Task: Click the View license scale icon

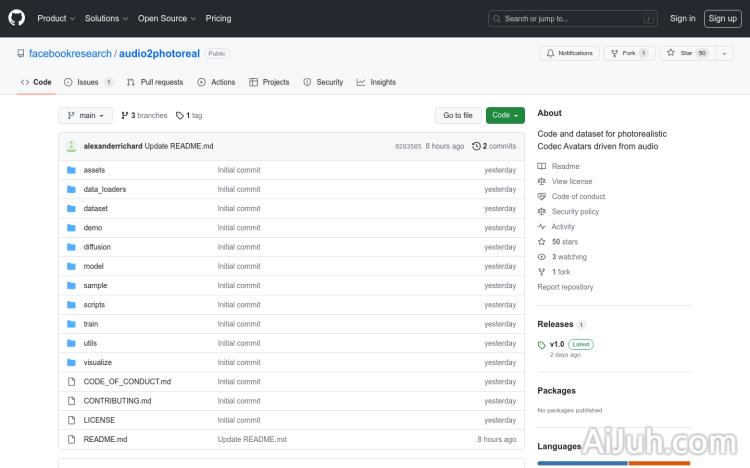Action: [542, 181]
